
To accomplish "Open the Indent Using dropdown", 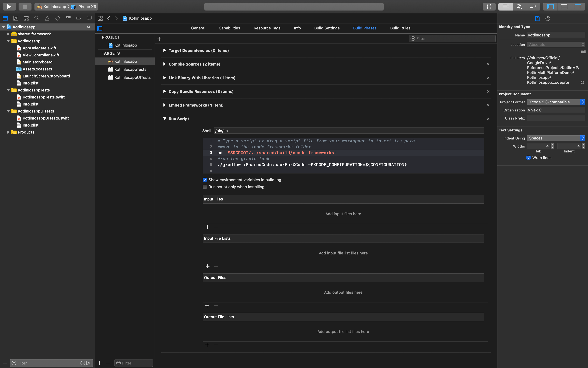I will point(556,138).
